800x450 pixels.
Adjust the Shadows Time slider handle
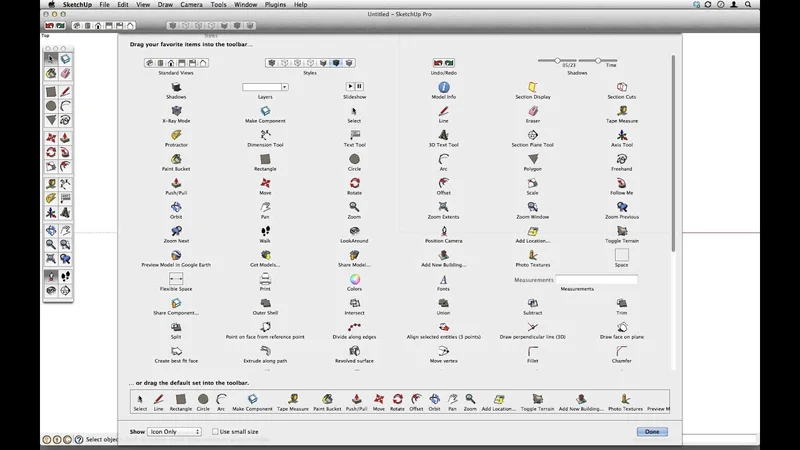pyautogui.click(x=597, y=60)
